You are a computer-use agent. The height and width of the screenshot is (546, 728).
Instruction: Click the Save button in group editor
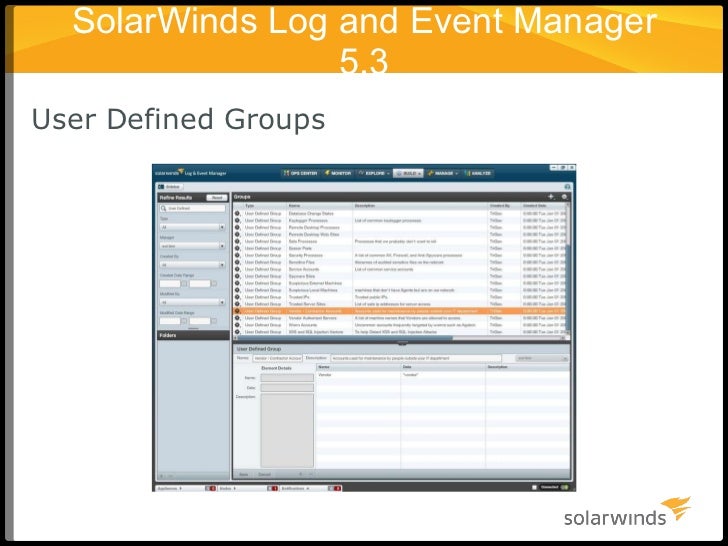point(244,474)
